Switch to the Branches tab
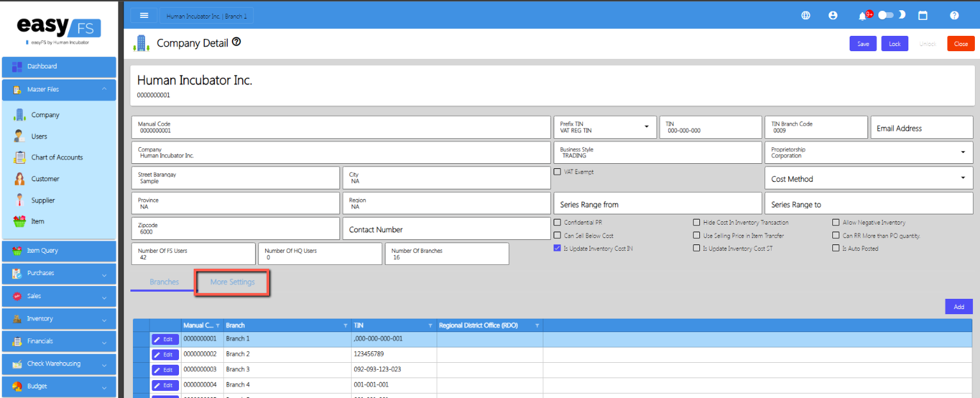 click(x=164, y=282)
